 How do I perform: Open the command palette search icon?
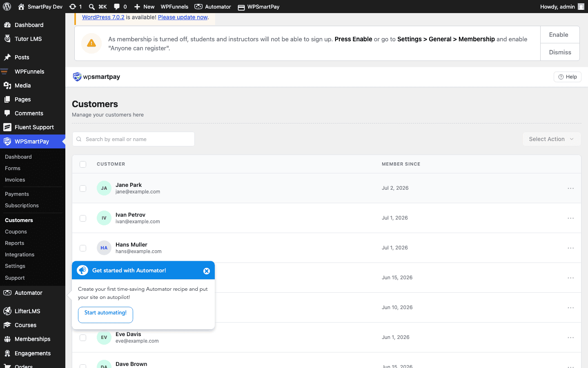coord(92,7)
